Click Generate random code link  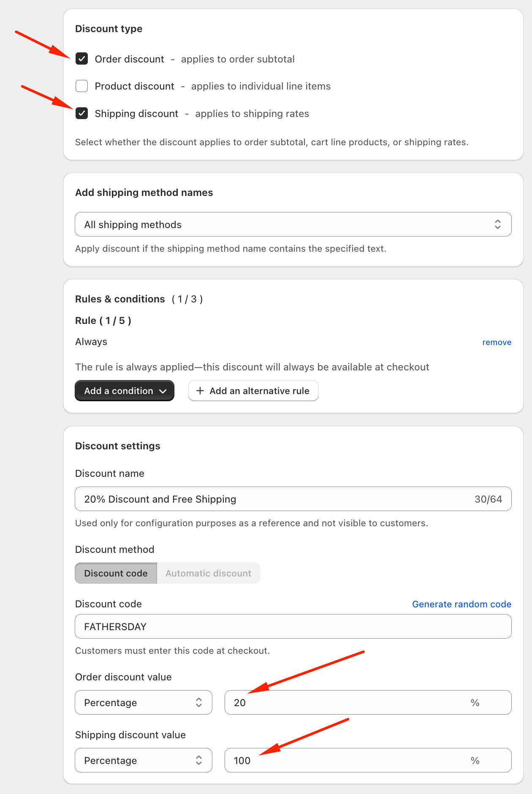[461, 604]
